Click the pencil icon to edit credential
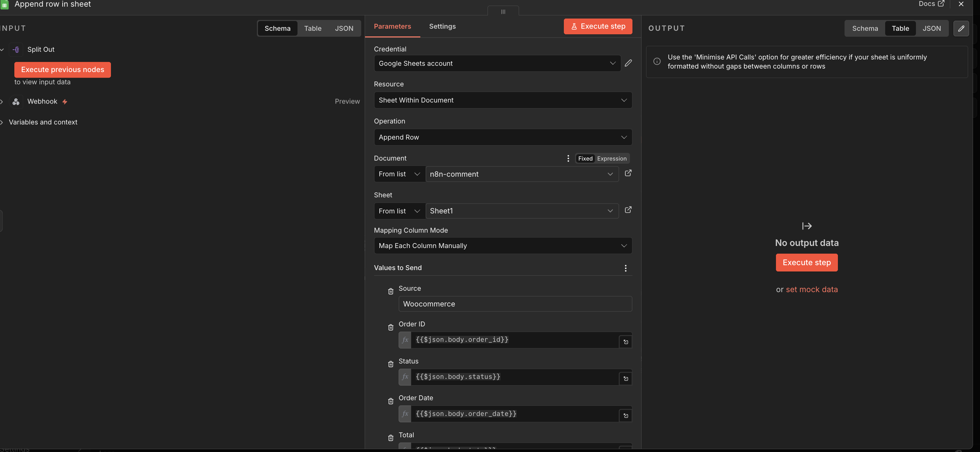980x452 pixels. (628, 63)
